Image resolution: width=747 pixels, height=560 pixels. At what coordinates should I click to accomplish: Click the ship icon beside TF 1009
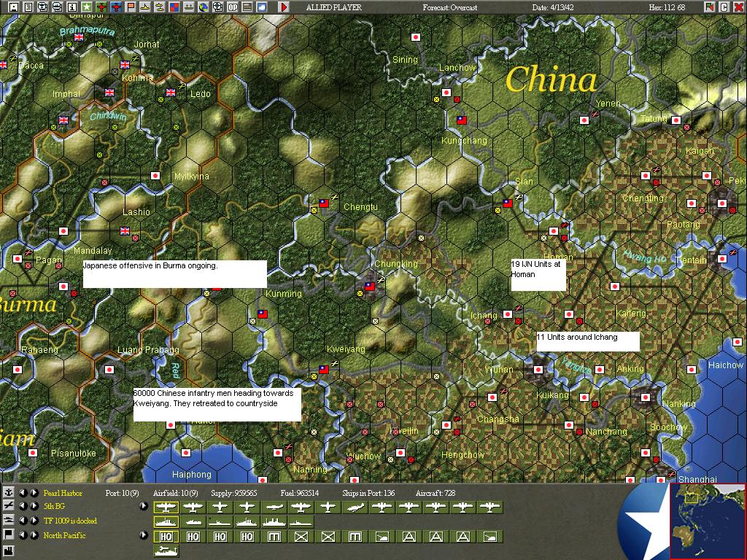point(8,520)
